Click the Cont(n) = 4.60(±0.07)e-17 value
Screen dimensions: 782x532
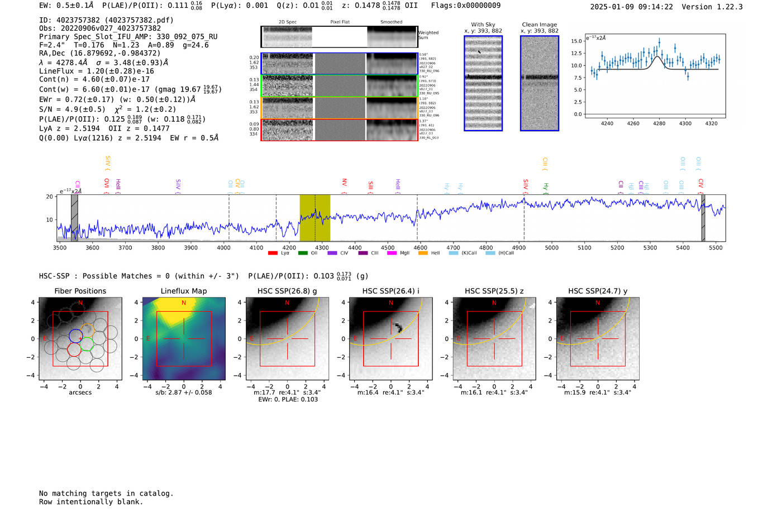click(x=94, y=79)
